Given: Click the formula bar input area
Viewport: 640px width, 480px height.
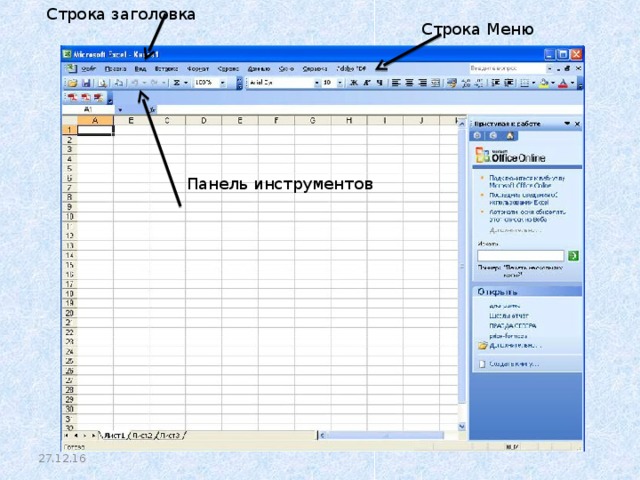Looking at the screenshot, I should (370, 110).
